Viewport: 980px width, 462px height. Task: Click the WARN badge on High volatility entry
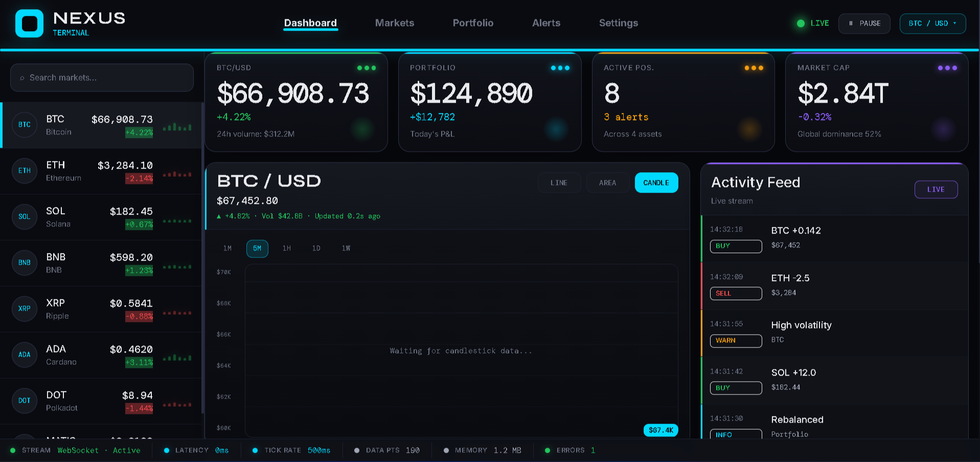tap(736, 341)
